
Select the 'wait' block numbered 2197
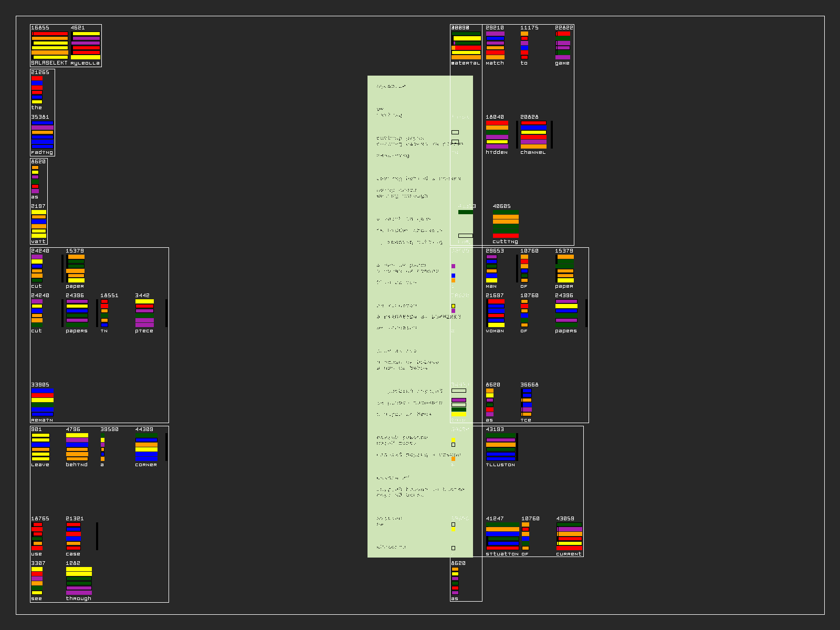tap(39, 224)
